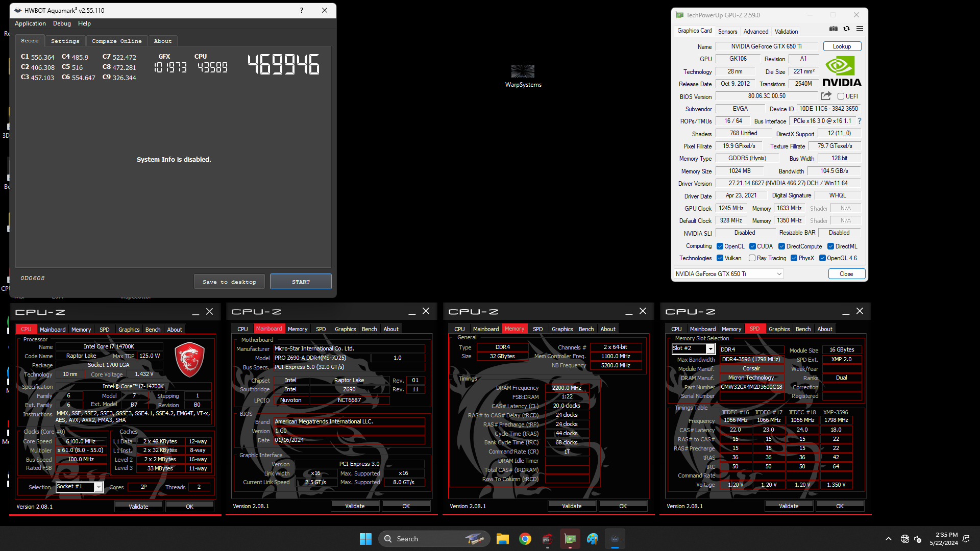Open the Advanced tab in GPU-Z

point(755,32)
